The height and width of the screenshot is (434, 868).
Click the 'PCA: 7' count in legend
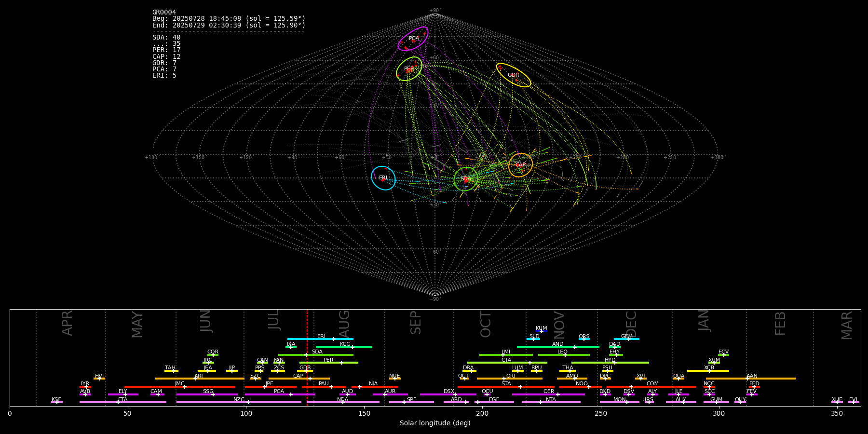pyautogui.click(x=164, y=69)
